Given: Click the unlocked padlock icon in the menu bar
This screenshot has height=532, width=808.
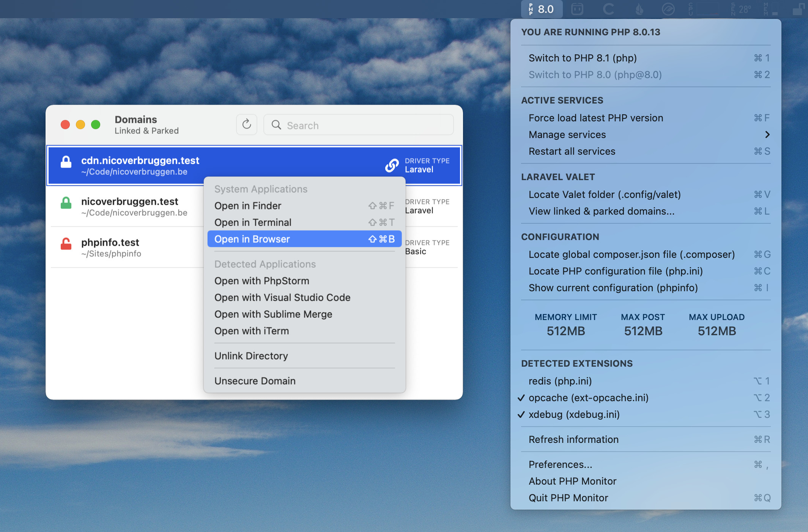Looking at the screenshot, I should (x=799, y=9).
